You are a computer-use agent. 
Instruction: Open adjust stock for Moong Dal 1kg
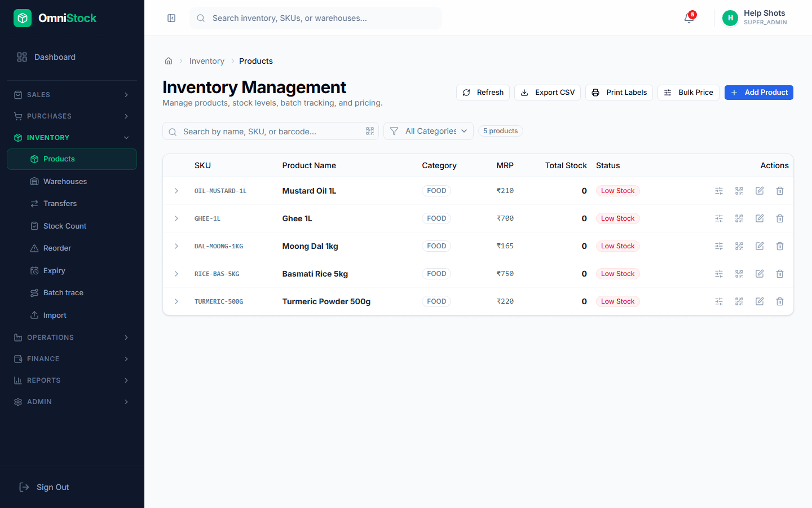[719, 246]
